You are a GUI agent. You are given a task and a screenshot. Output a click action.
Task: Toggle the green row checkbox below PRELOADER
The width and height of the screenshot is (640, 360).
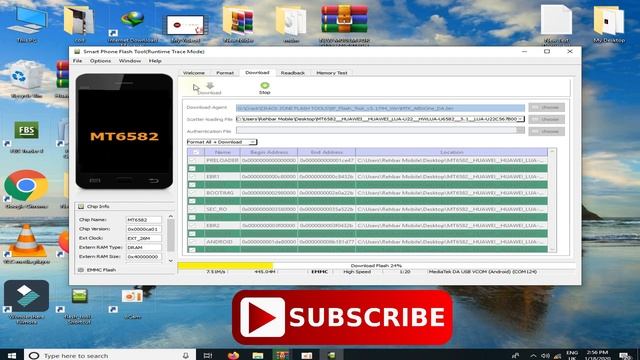192,169
